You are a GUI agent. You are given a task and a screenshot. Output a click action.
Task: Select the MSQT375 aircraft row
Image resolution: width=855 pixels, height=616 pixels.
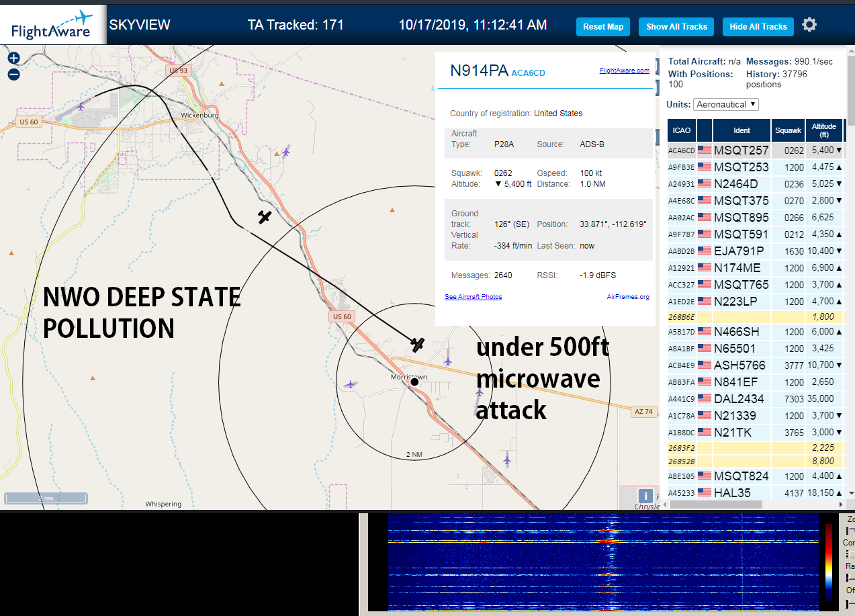coord(756,201)
